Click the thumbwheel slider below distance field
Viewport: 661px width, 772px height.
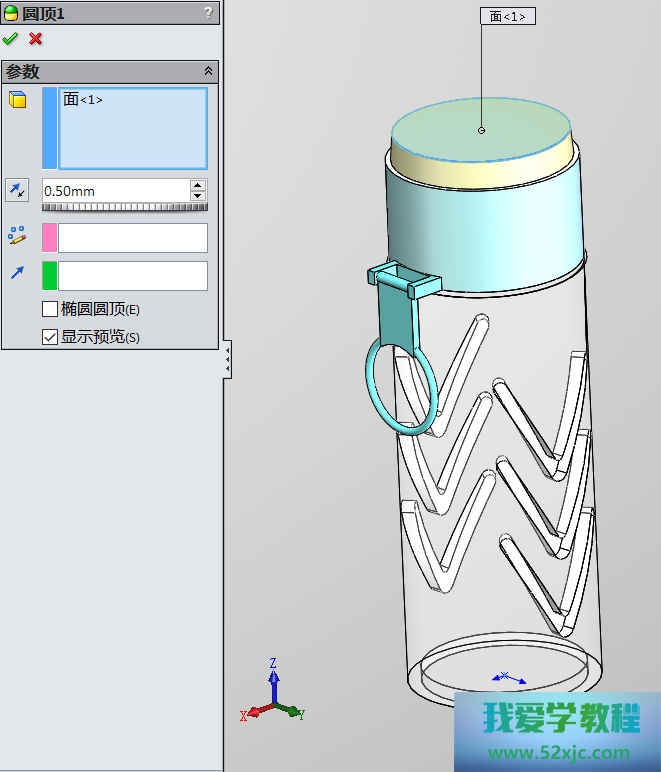pyautogui.click(x=124, y=207)
